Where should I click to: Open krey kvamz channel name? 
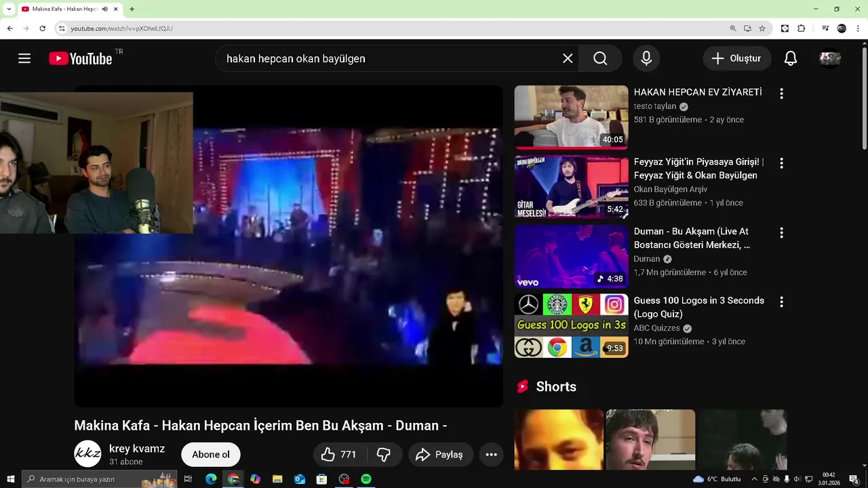pyautogui.click(x=137, y=449)
